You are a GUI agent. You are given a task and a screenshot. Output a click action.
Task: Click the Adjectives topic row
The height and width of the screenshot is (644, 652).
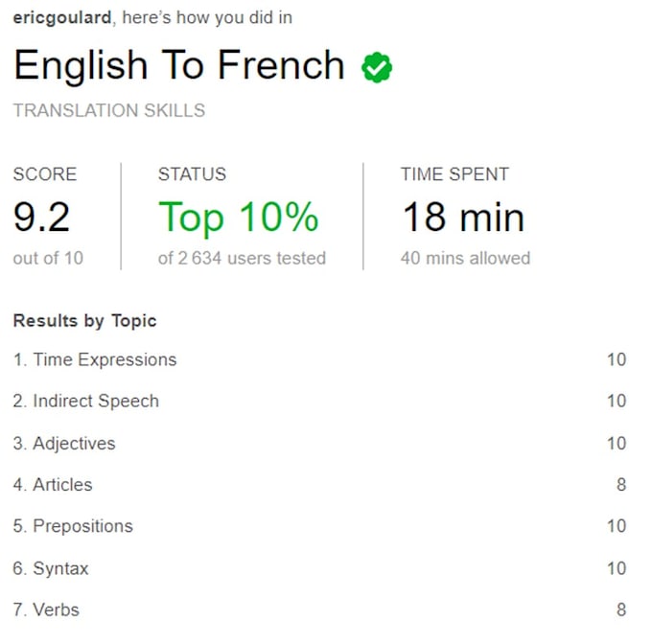point(319,444)
